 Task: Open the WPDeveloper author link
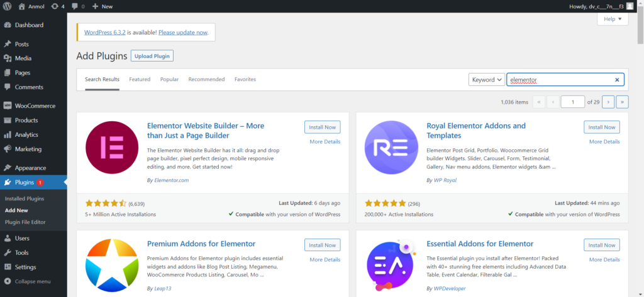450,288
